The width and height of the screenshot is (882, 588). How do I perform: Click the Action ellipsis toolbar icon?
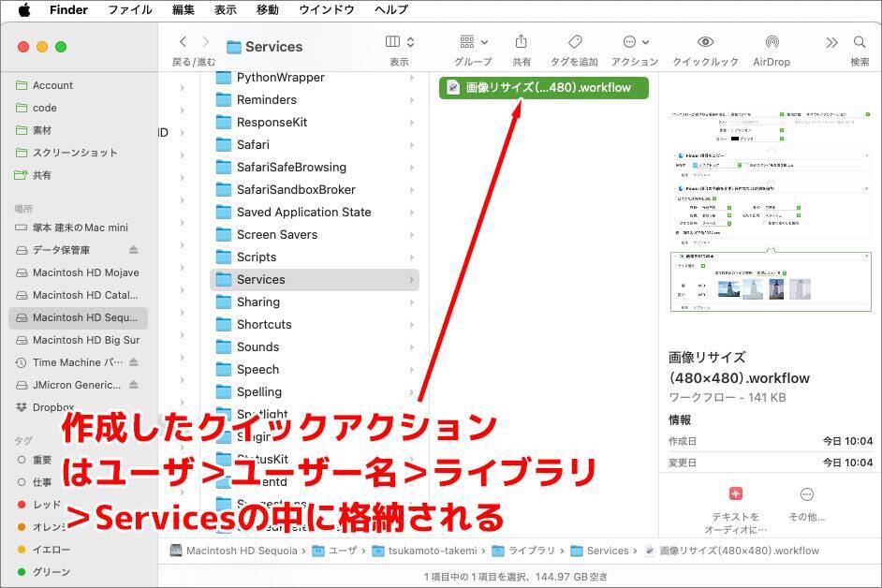(x=634, y=43)
